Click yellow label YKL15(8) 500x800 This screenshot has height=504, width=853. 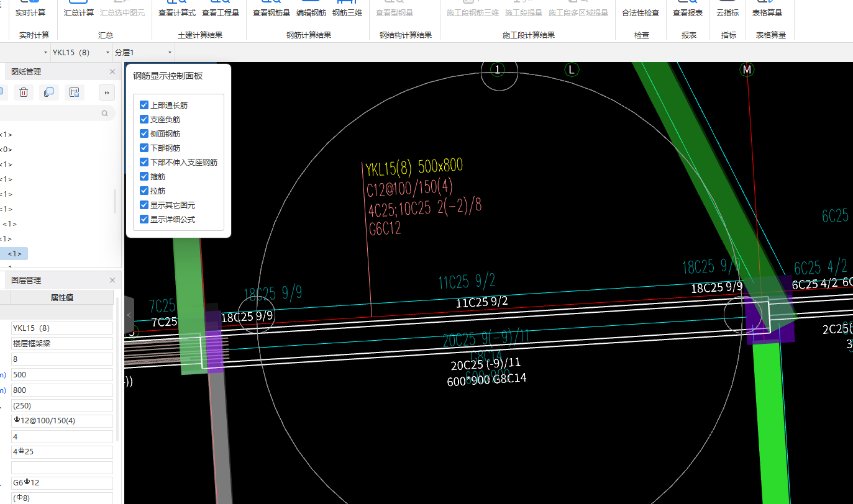tap(414, 166)
